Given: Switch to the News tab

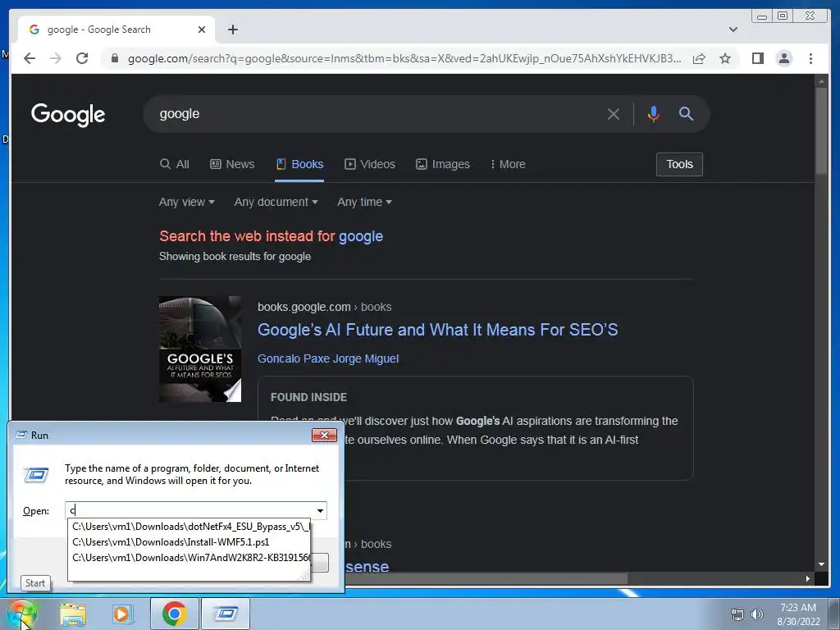Looking at the screenshot, I should click(x=232, y=164).
